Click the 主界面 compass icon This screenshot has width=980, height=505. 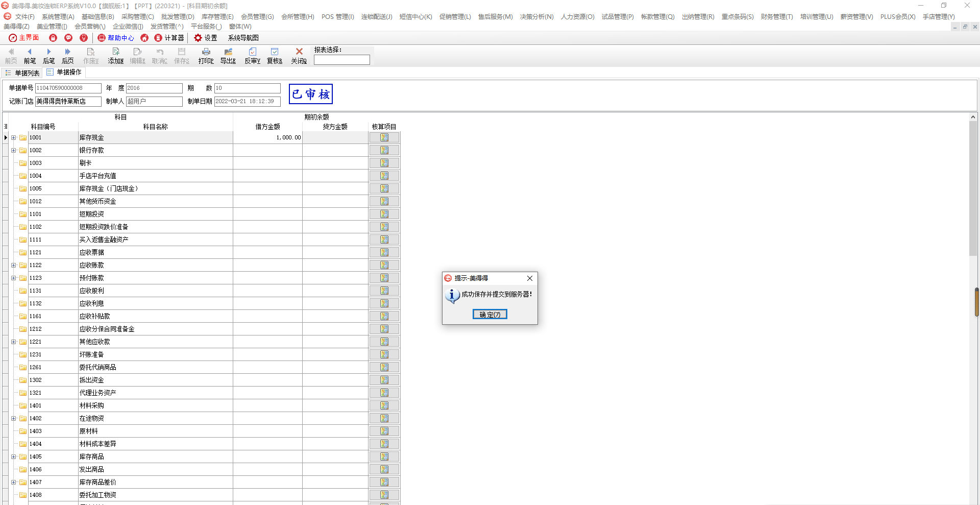pyautogui.click(x=13, y=38)
